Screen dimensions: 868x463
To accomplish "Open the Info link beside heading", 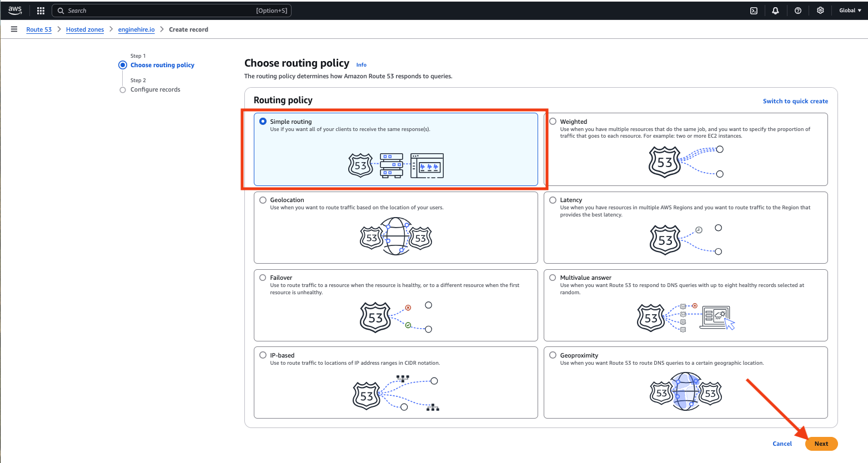I will (x=362, y=65).
